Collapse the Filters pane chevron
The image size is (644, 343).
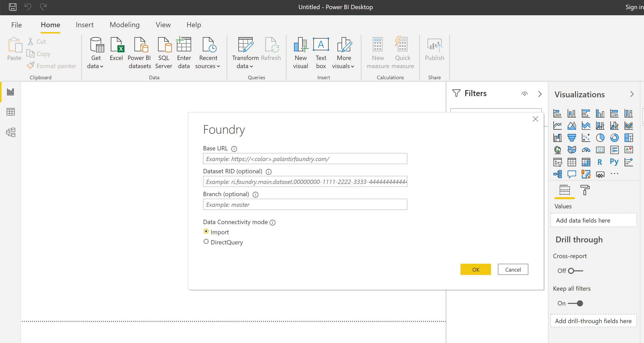540,94
